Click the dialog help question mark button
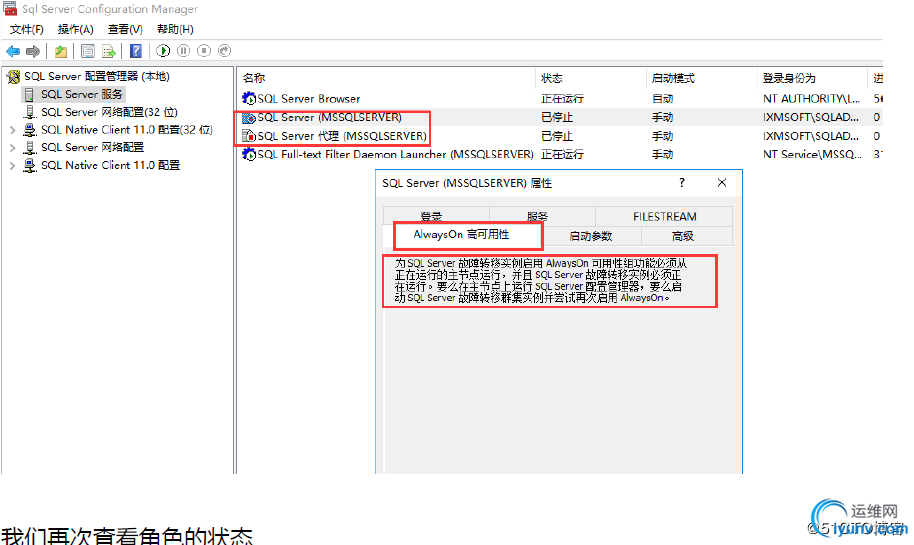 [x=682, y=183]
